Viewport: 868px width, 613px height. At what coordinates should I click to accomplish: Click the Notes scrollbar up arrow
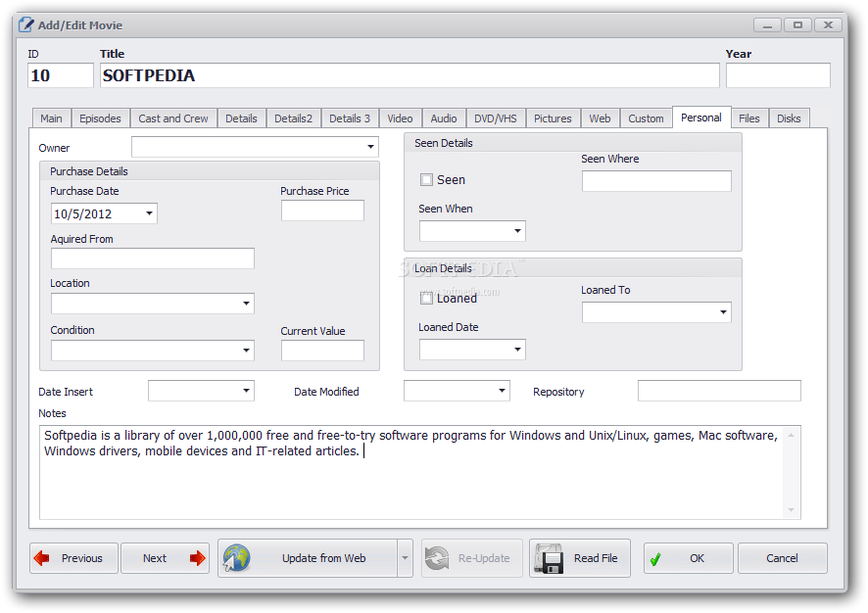pos(792,435)
